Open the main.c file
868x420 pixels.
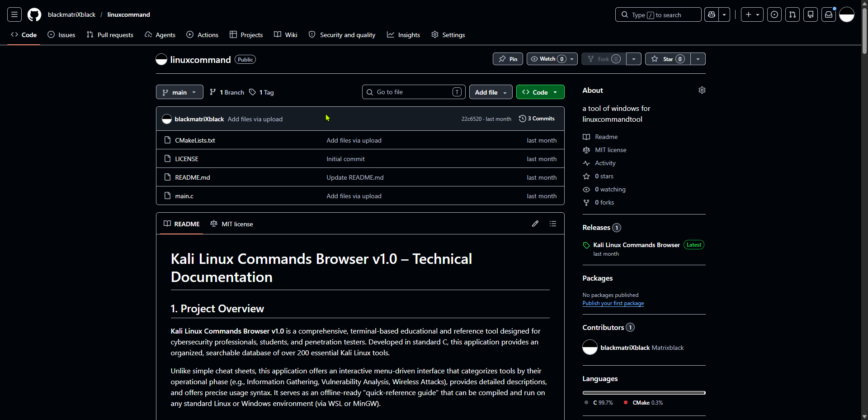pyautogui.click(x=184, y=196)
